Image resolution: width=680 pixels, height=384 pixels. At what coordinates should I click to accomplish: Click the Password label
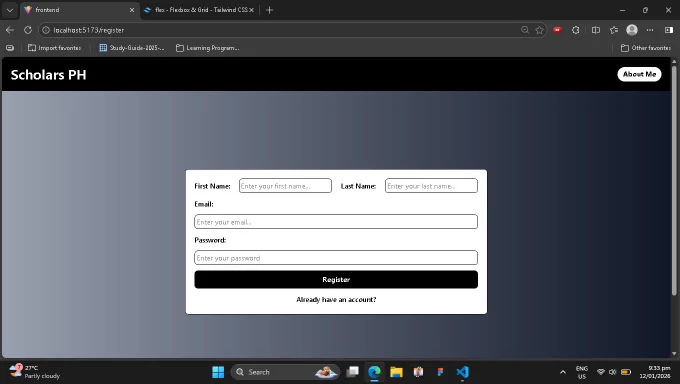click(x=210, y=240)
